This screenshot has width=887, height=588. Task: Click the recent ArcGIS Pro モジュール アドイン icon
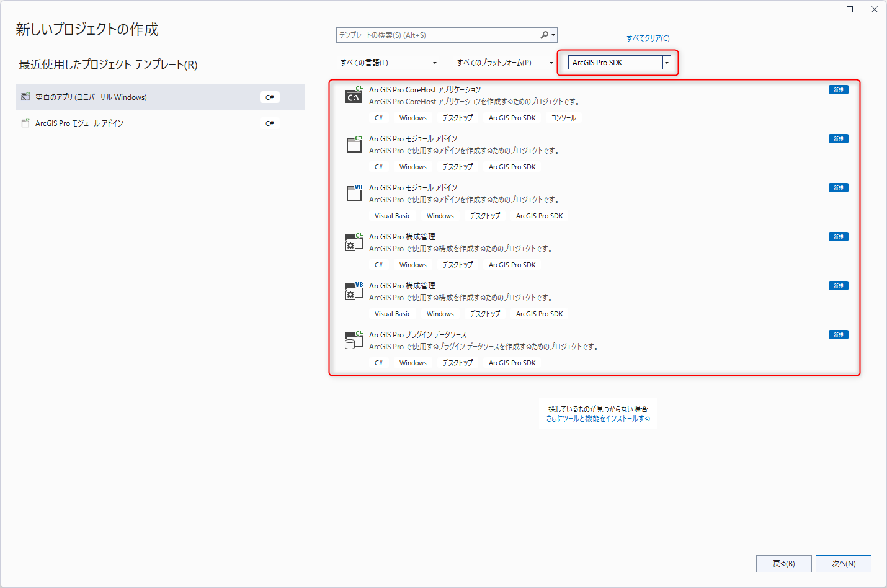pyautogui.click(x=25, y=123)
